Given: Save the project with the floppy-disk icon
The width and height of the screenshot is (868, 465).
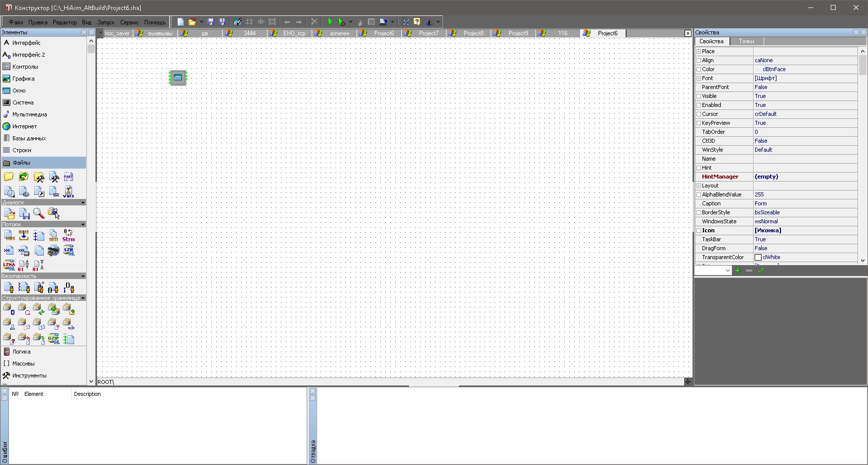Looking at the screenshot, I should [x=210, y=22].
